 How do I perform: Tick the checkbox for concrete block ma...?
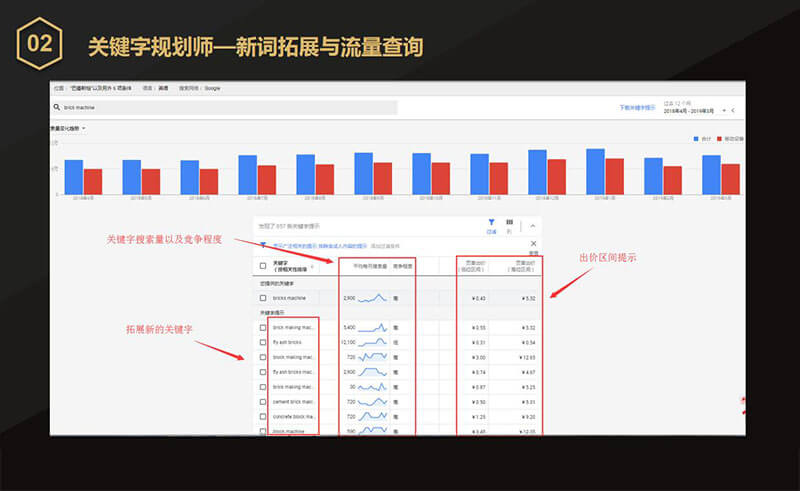click(263, 416)
